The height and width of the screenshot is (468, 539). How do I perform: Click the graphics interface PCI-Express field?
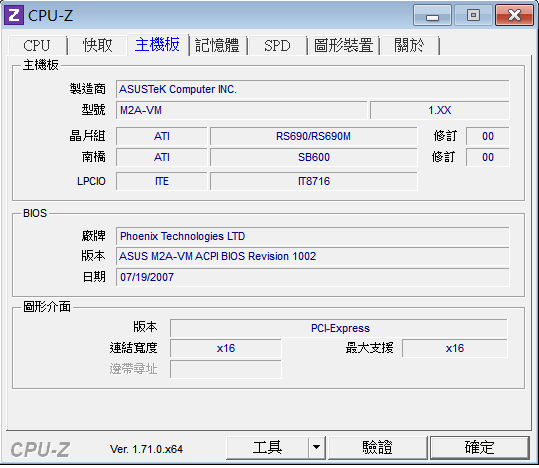[x=339, y=328]
